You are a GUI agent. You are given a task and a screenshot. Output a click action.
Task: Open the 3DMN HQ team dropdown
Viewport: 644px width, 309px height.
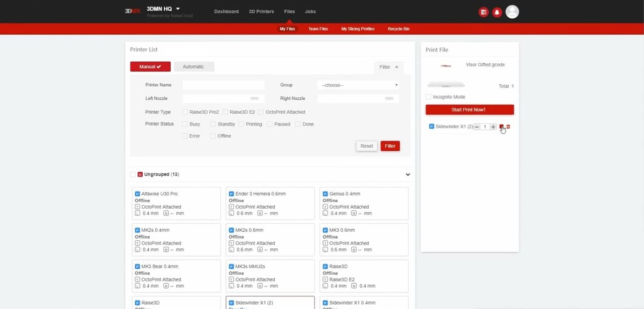click(x=163, y=9)
